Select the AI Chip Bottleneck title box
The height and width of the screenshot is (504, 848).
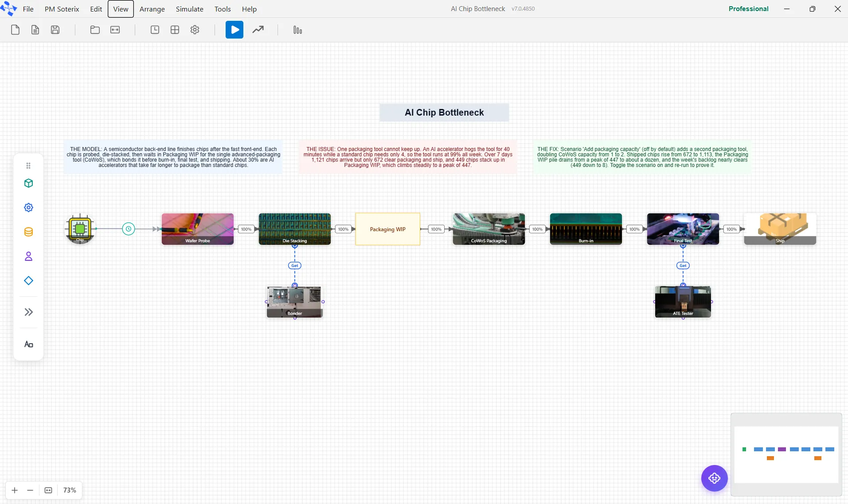point(444,112)
